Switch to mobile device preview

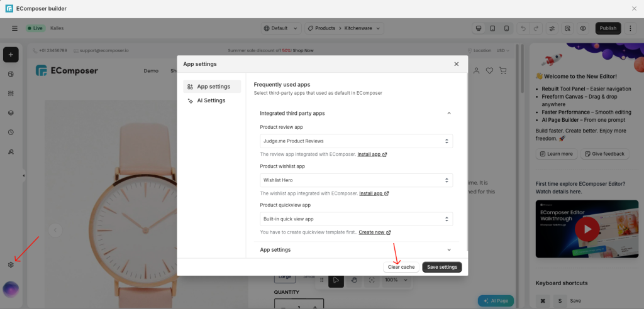click(x=506, y=28)
